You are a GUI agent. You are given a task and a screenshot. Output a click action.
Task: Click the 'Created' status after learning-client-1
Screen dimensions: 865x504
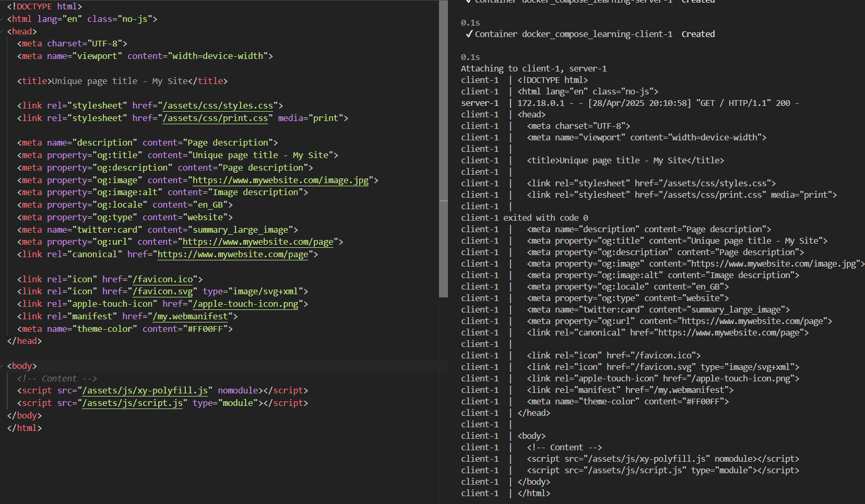click(698, 34)
